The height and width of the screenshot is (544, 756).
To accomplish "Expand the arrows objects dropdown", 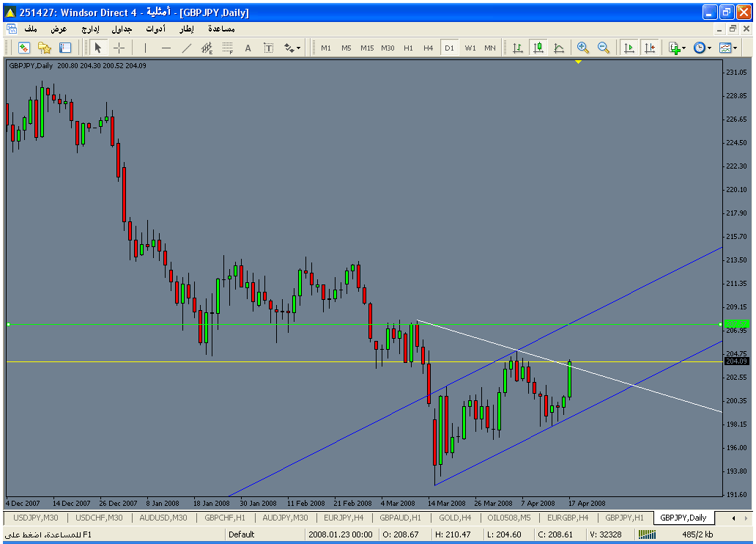I will click(x=292, y=48).
